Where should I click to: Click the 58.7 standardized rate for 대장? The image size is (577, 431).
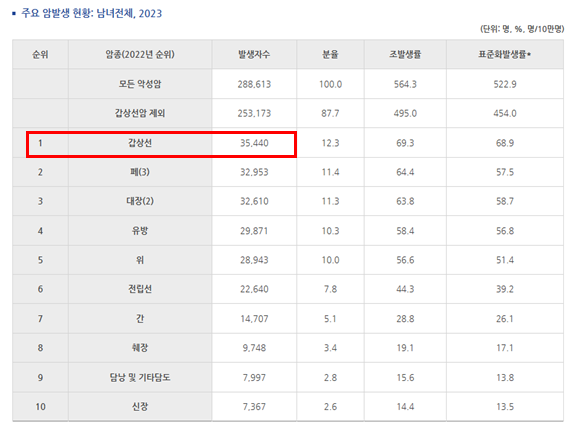pyautogui.click(x=505, y=201)
